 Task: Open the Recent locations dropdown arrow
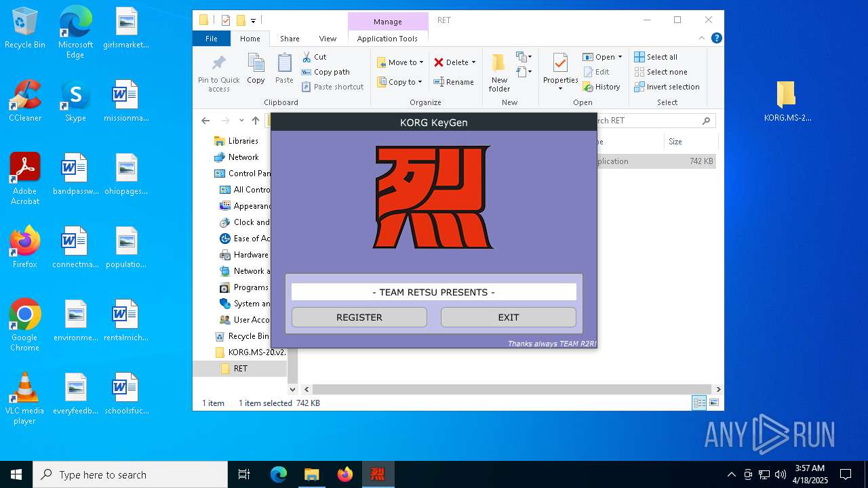click(241, 121)
